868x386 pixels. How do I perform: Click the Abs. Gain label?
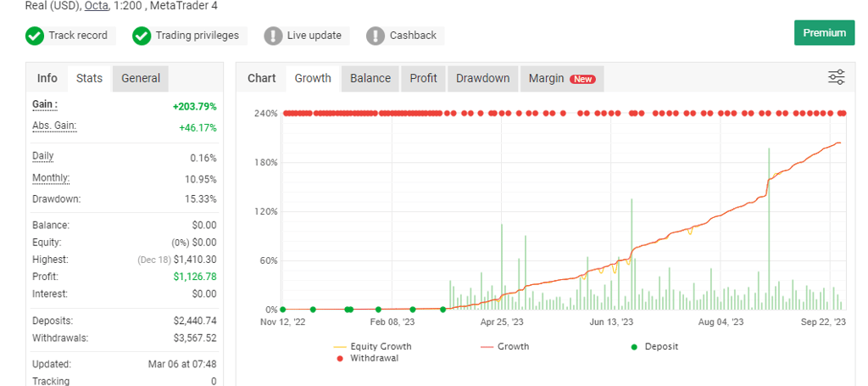pos(54,126)
